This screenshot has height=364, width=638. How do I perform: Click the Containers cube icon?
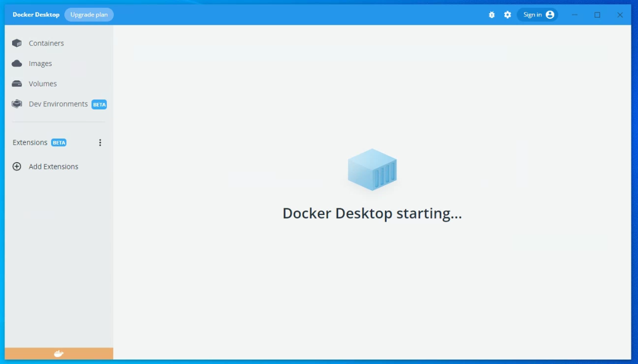(x=16, y=43)
